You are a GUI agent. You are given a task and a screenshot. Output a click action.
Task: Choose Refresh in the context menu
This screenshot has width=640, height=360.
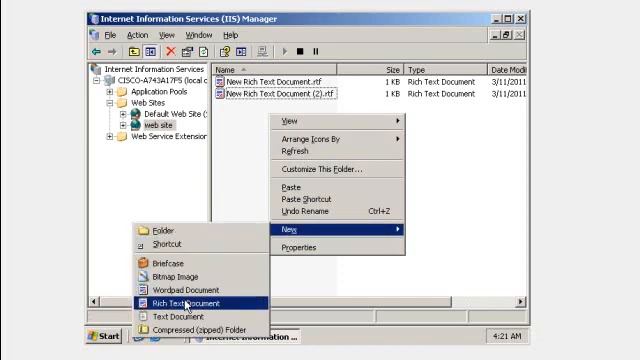[338, 151]
